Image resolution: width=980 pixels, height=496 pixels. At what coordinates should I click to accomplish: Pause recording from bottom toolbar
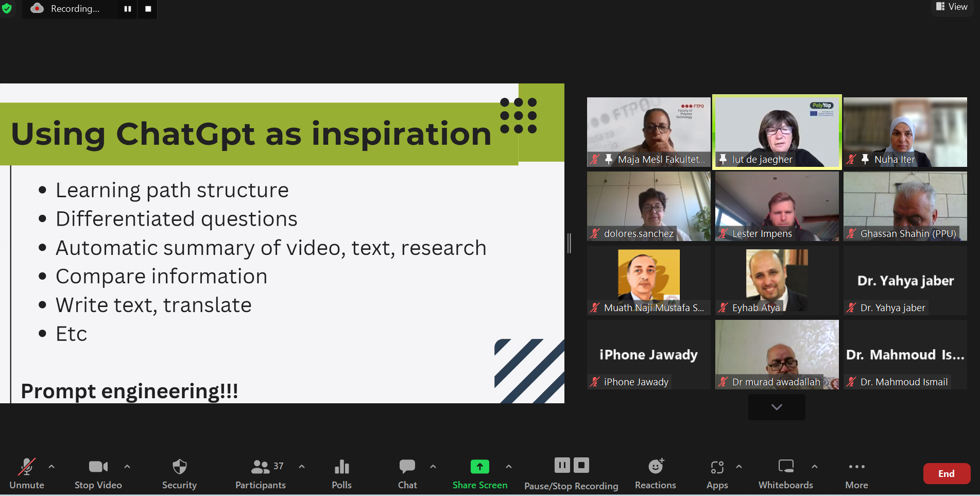562,466
